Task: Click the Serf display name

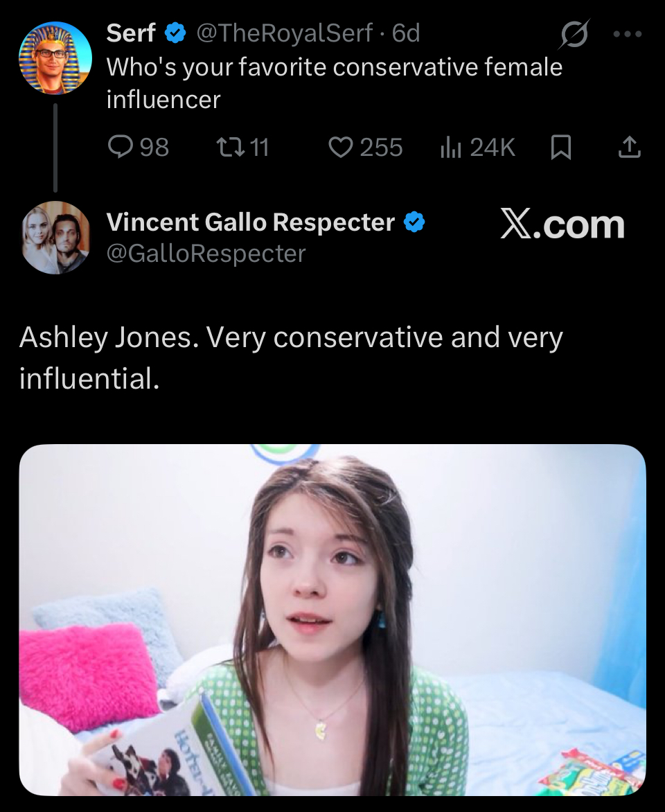Action: (x=131, y=33)
